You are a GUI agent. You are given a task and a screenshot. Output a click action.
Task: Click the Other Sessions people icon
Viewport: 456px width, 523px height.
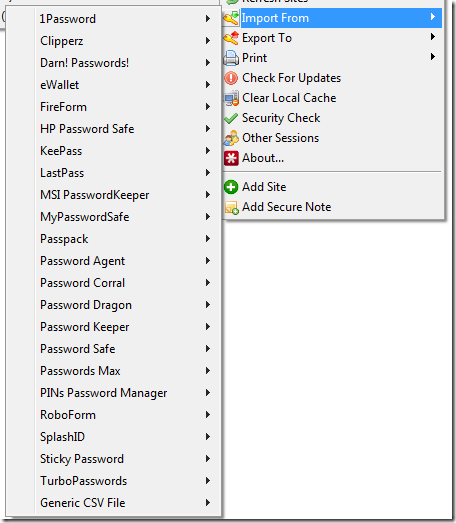(x=231, y=138)
